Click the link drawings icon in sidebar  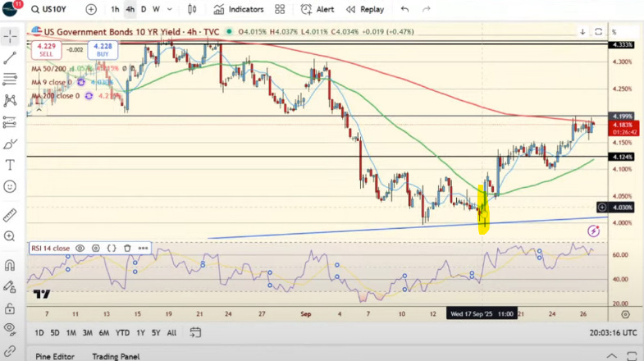point(10,350)
